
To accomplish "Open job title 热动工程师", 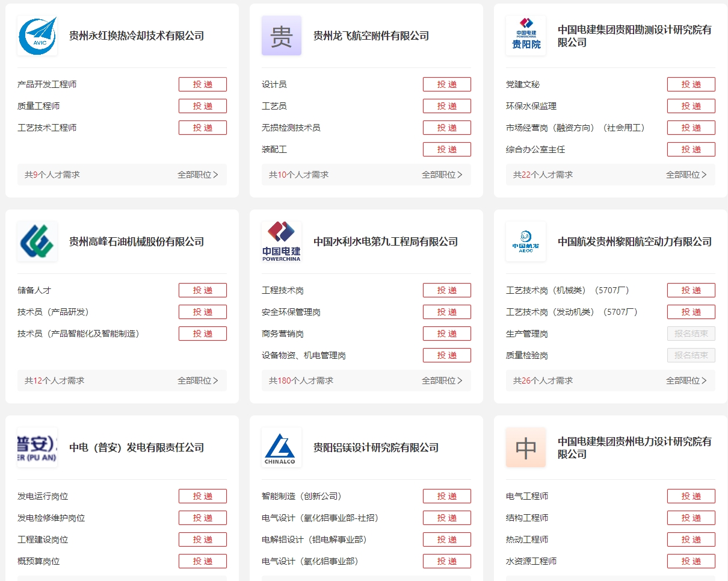I will (x=527, y=539).
